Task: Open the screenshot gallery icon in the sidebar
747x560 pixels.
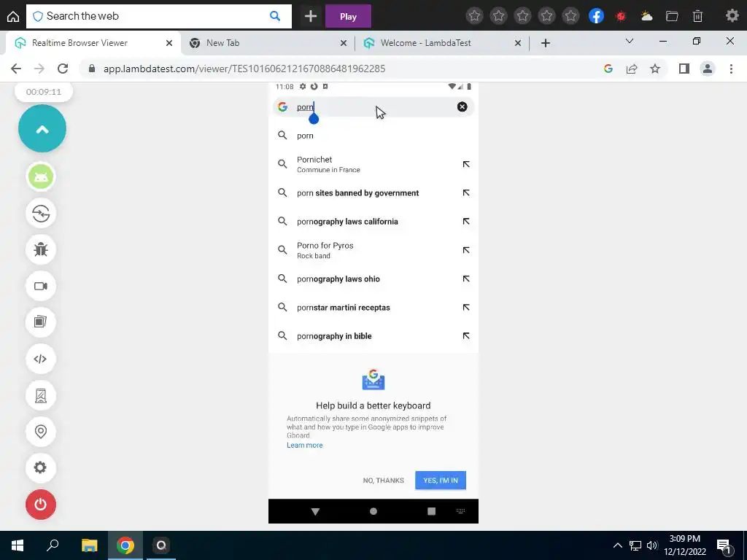Action: point(41,322)
